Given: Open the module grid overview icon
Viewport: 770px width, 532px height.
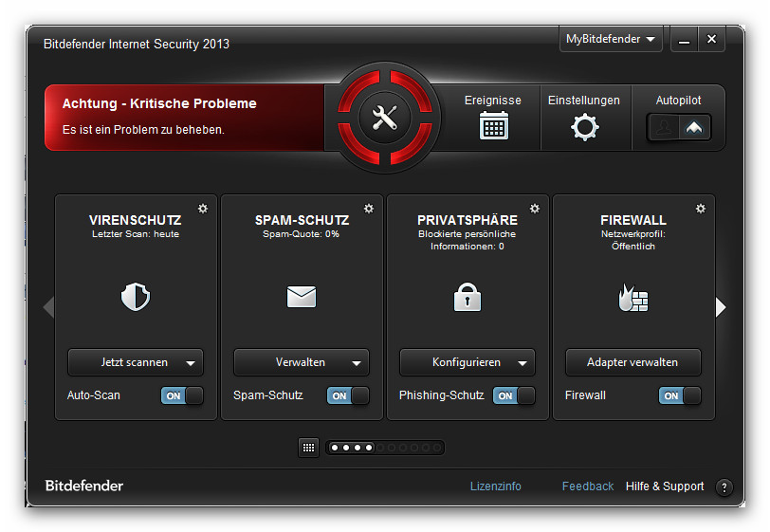Looking at the screenshot, I should click(x=308, y=448).
